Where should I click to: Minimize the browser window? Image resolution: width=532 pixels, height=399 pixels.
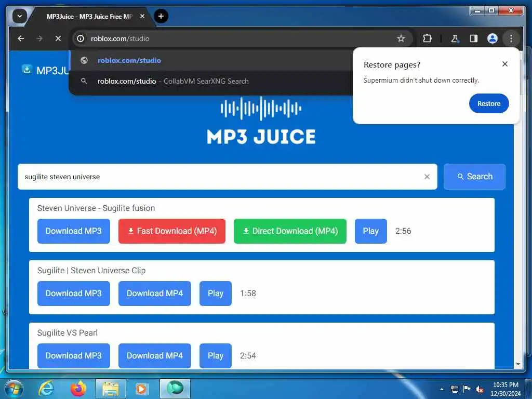(x=478, y=11)
